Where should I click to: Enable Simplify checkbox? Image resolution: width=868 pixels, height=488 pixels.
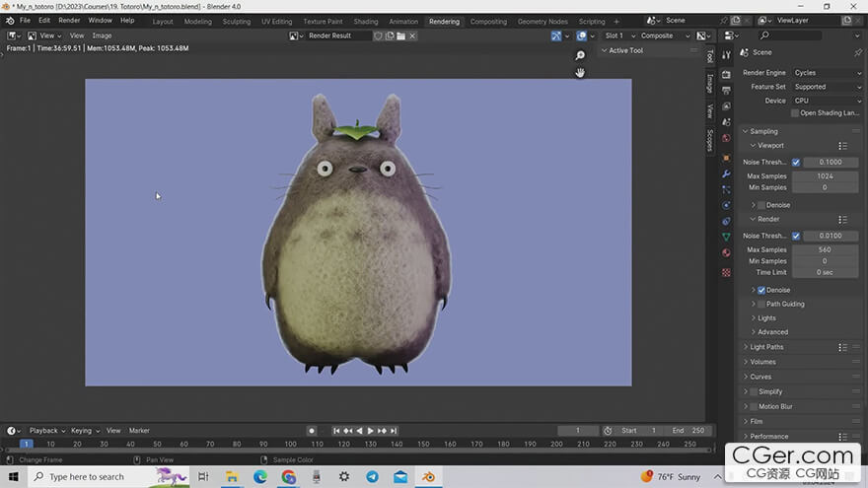(x=754, y=391)
